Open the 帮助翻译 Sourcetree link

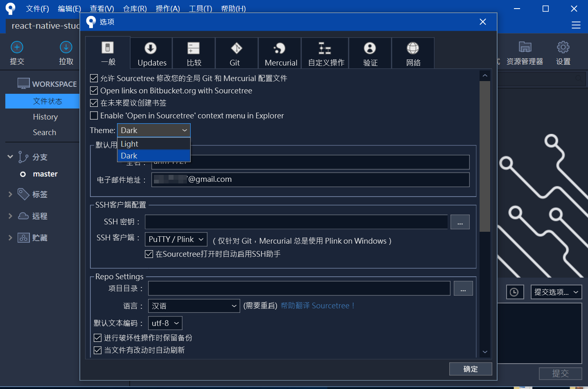pyautogui.click(x=318, y=306)
